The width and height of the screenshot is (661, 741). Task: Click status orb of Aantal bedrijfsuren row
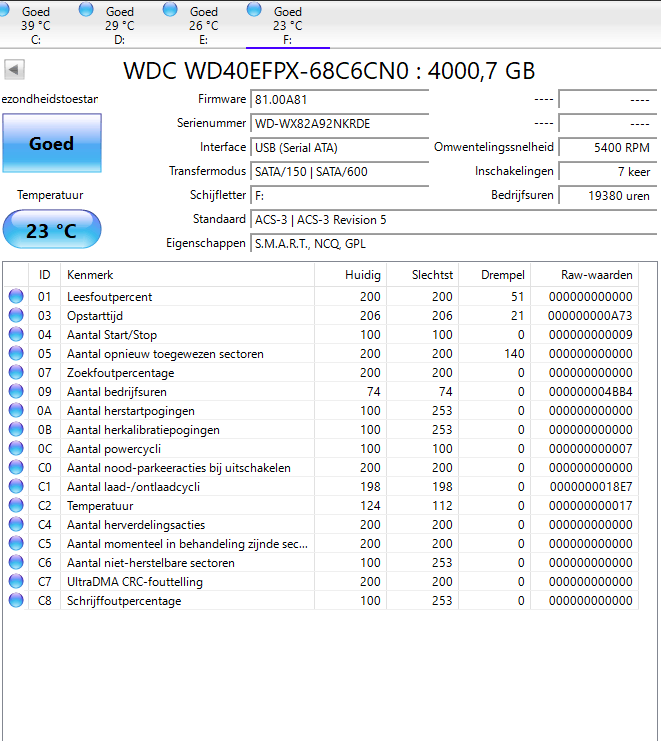(x=16, y=391)
